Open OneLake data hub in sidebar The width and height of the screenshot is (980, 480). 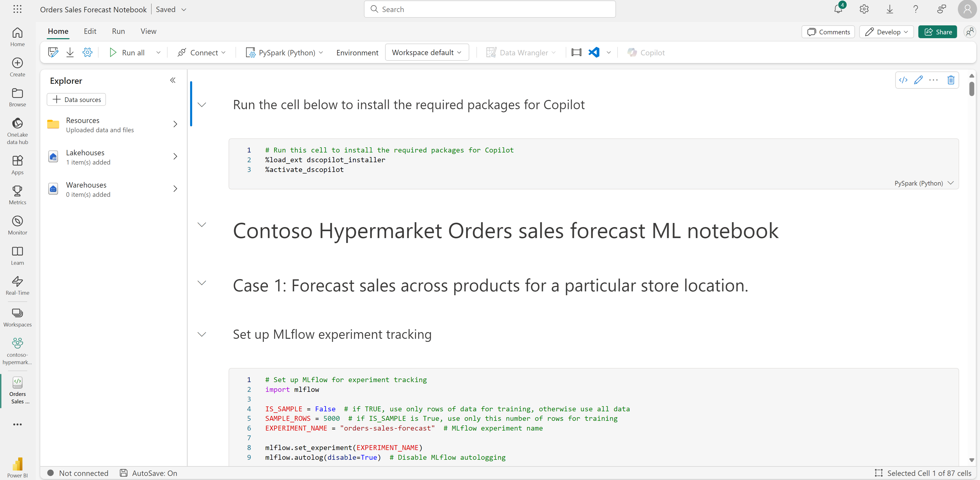(17, 131)
